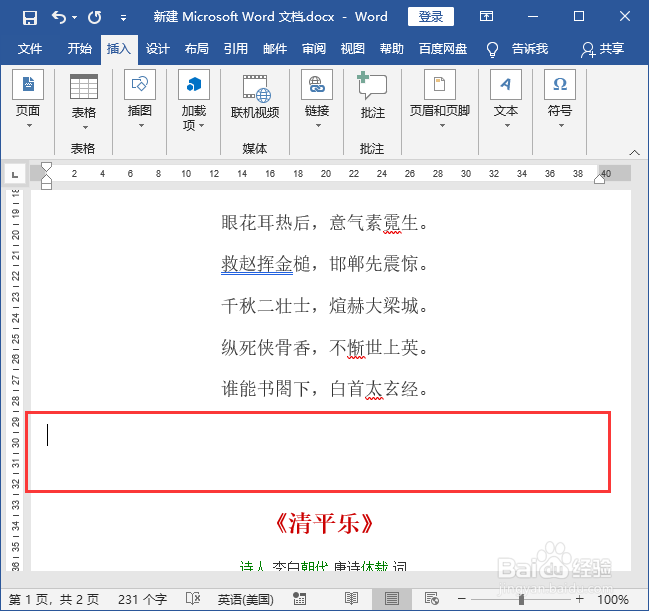Image resolution: width=649 pixels, height=611 pixels.
Task: Click the 231 个字 word count
Action: [142, 599]
